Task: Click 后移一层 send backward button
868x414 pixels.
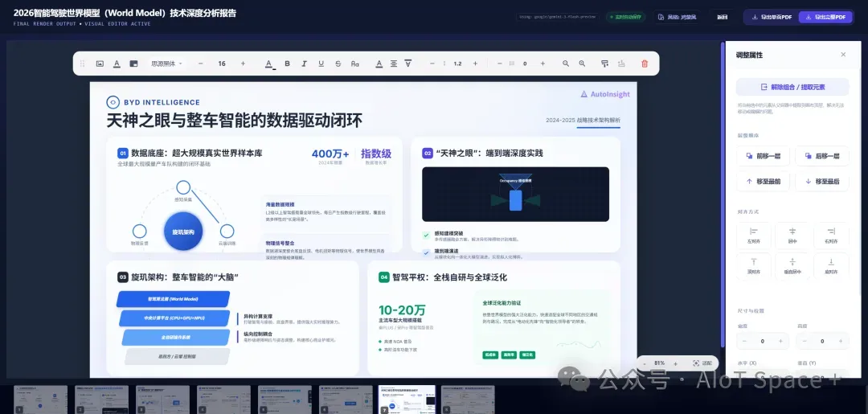Action: click(822, 156)
